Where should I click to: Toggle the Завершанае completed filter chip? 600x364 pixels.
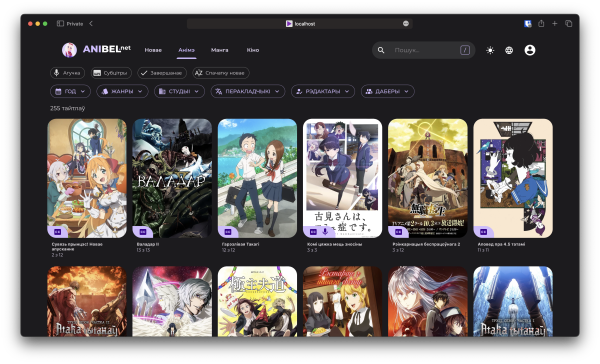point(162,73)
